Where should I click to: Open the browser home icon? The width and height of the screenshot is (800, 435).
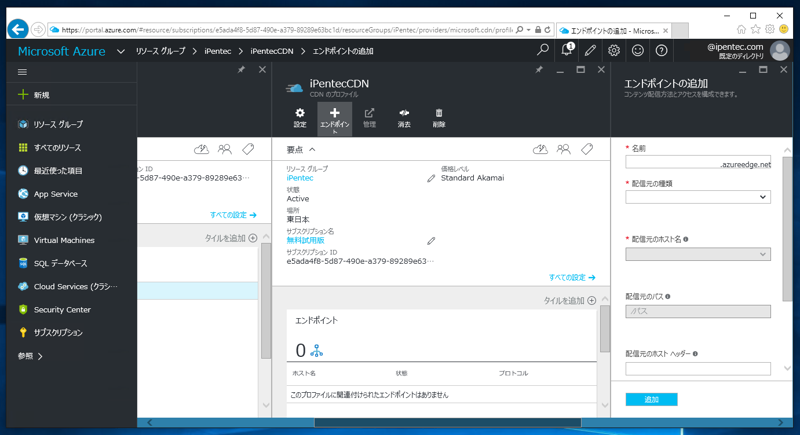741,30
